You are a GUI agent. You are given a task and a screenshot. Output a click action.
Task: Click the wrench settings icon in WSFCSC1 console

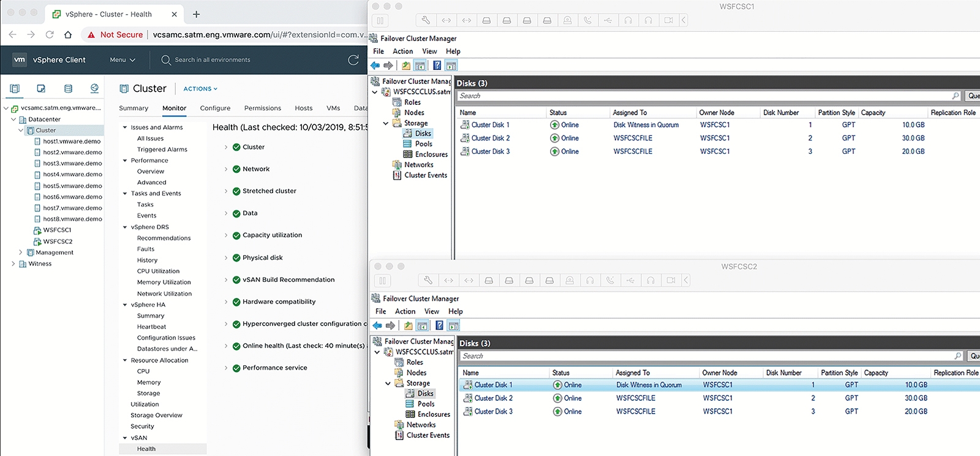(x=426, y=20)
